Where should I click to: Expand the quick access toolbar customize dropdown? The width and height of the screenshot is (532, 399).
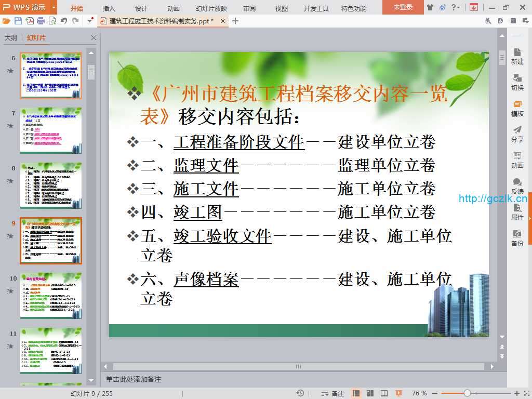[90, 21]
